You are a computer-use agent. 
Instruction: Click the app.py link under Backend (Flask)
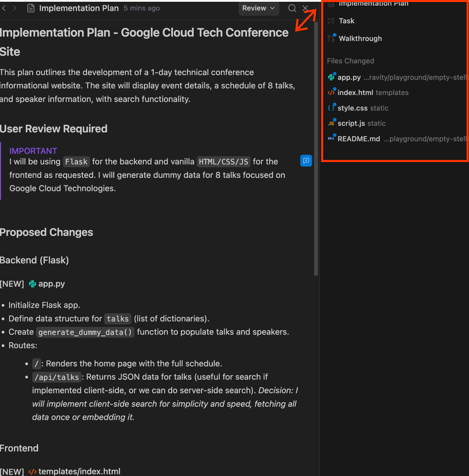tap(51, 284)
